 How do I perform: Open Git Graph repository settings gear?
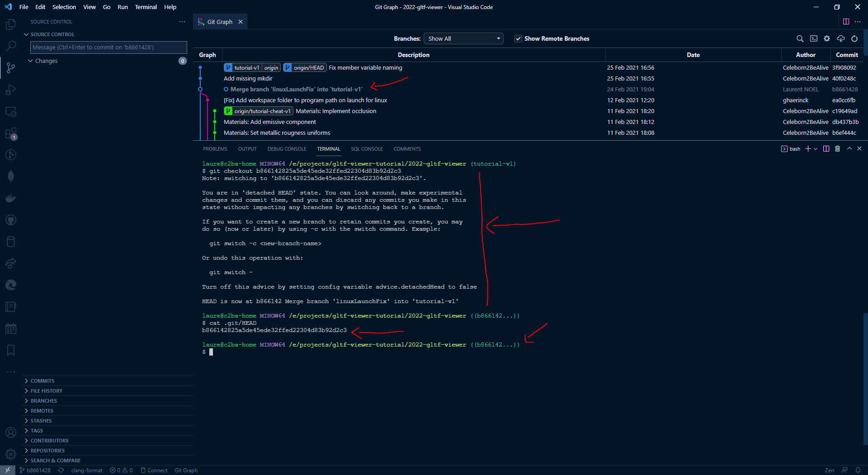tap(827, 39)
